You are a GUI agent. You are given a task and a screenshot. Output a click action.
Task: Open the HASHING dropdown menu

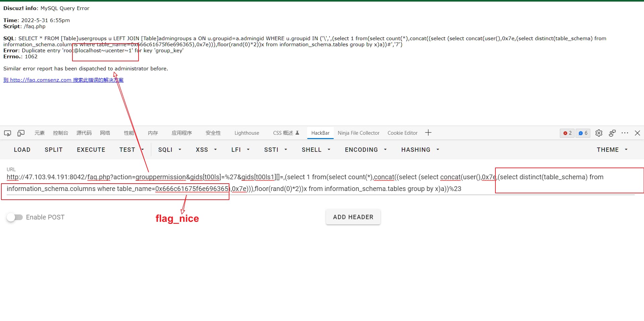[x=420, y=150]
